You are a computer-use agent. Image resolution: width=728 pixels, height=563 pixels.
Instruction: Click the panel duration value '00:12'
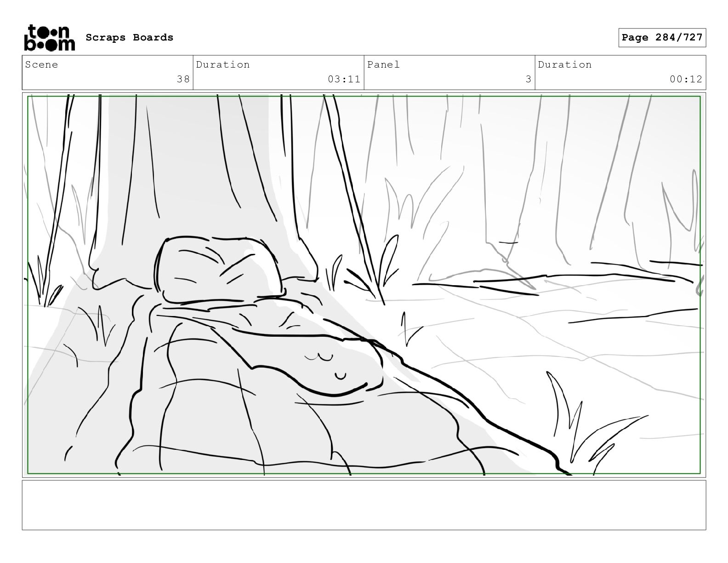[x=686, y=79]
